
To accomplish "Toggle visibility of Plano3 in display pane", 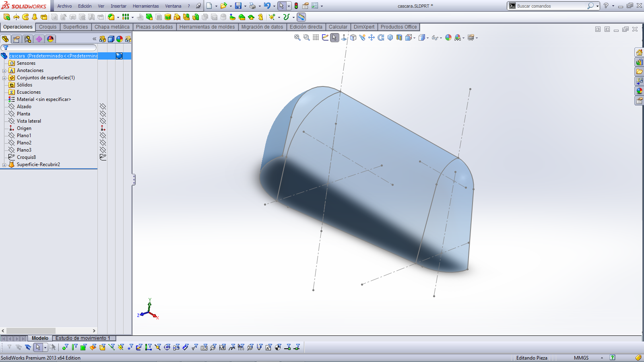I will click(x=103, y=150).
